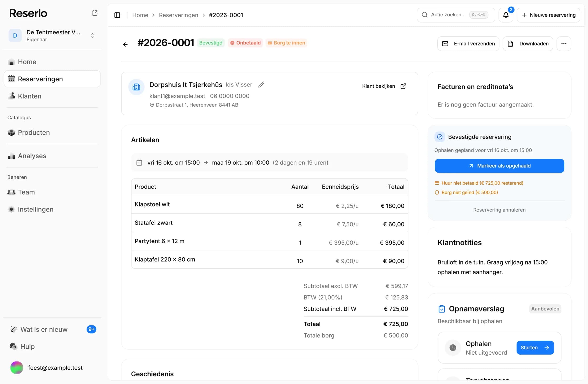Viewport: 588px width, 384px height.
Task: Go back using the arrow beside #2026-0001
Action: click(x=125, y=44)
